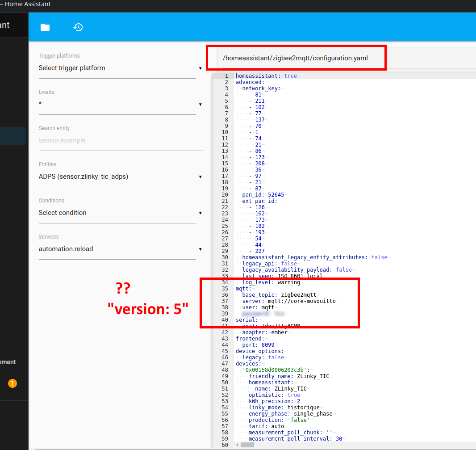
Task: Open the Events dropdown showing asterisk
Action: point(120,105)
